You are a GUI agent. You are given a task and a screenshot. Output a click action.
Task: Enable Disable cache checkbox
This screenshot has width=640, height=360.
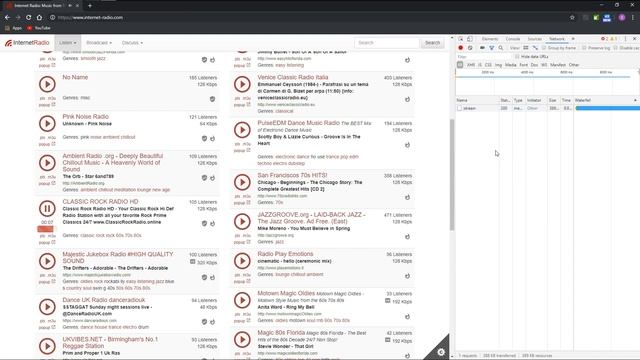tap(616, 48)
